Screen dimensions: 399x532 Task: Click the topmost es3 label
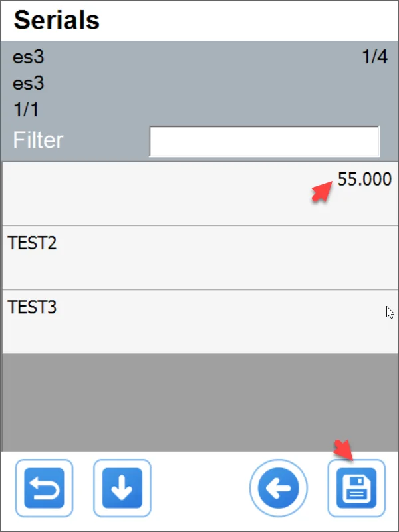point(29,57)
